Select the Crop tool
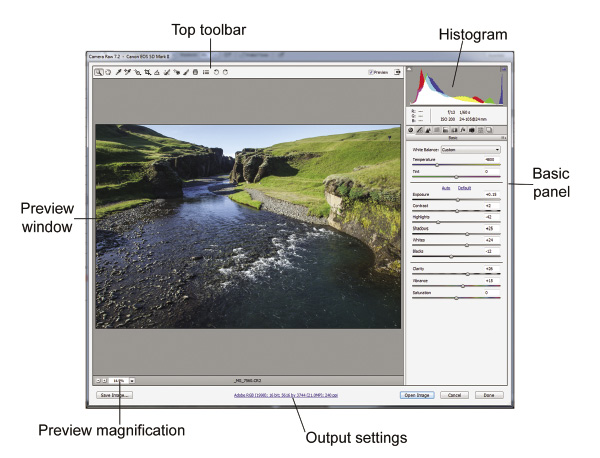The height and width of the screenshot is (458, 600). point(147,72)
